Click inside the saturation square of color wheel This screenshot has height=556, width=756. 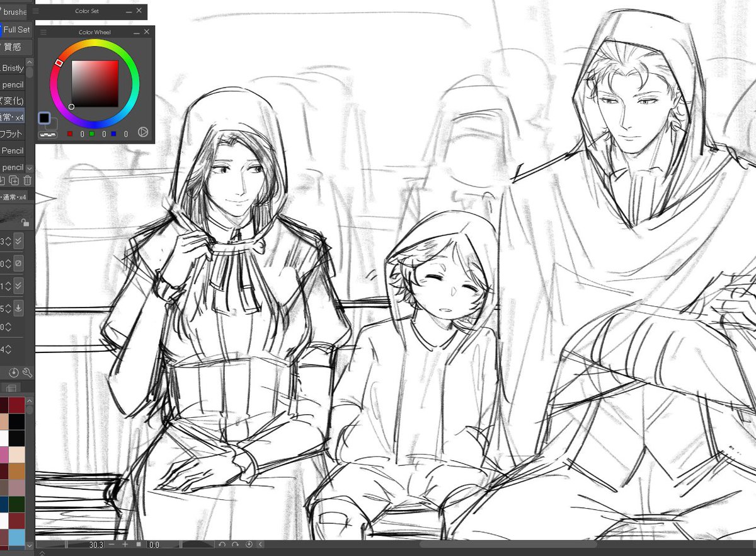[x=94, y=84]
